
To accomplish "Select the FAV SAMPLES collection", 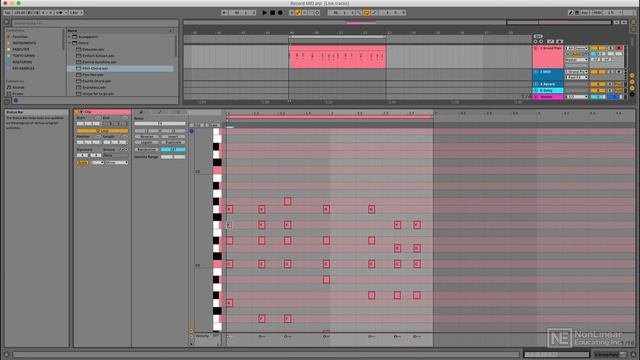I will [23, 69].
